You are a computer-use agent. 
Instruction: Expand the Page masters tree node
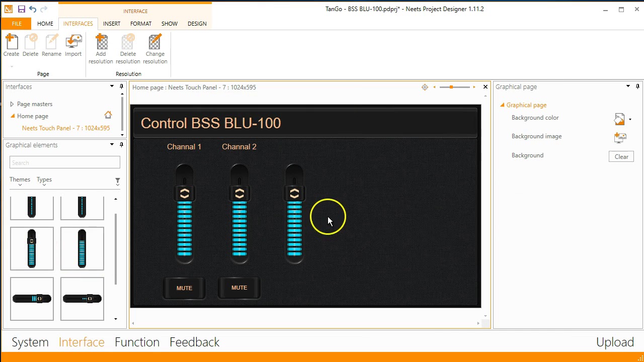[12, 104]
